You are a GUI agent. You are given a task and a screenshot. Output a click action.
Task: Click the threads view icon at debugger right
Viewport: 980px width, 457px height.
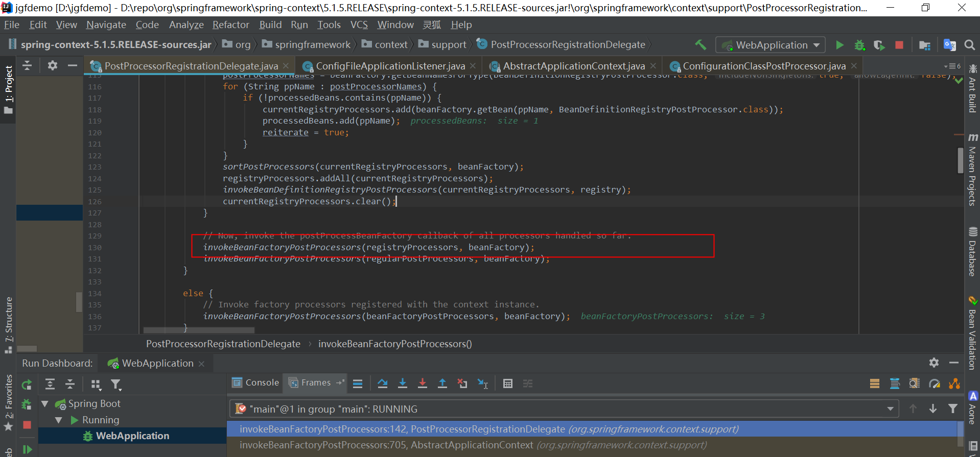895,383
